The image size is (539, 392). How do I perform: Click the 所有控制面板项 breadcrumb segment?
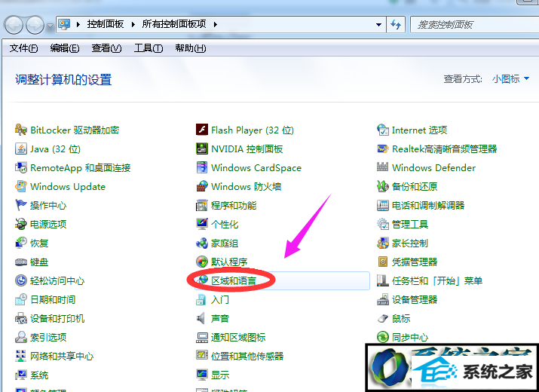[174, 24]
